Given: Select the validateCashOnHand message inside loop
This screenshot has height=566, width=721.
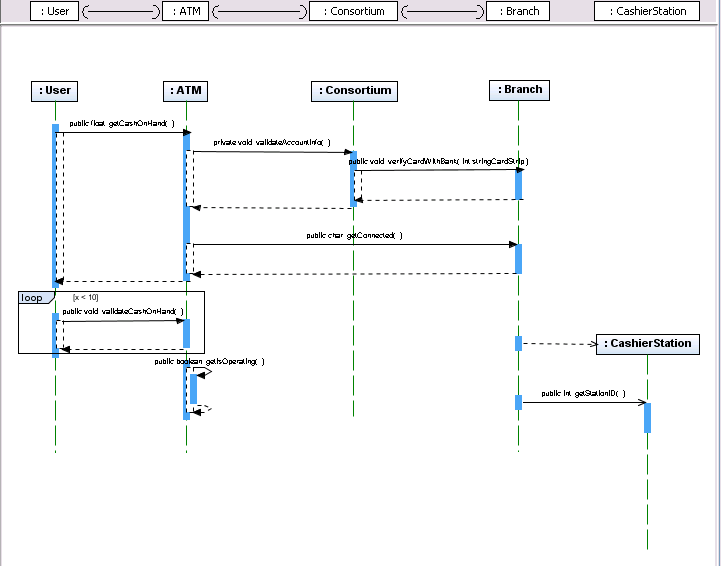Looking at the screenshot, I should (x=123, y=311).
